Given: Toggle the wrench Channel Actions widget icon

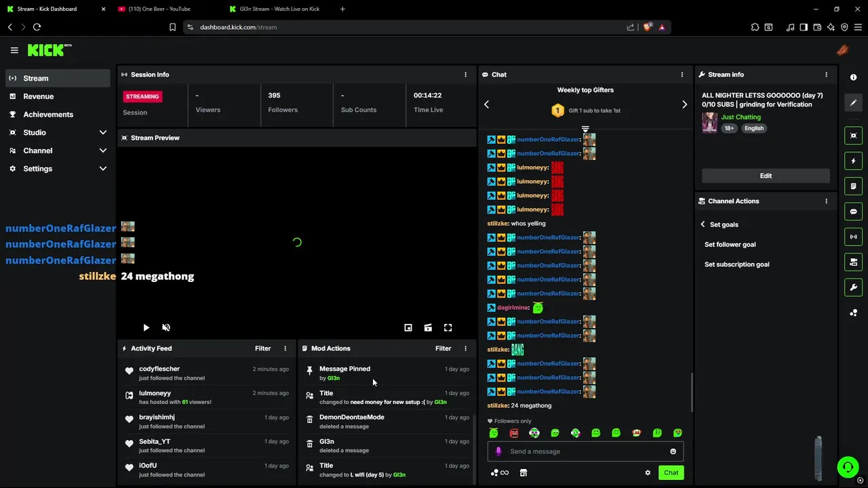Looking at the screenshot, I should point(853,287).
